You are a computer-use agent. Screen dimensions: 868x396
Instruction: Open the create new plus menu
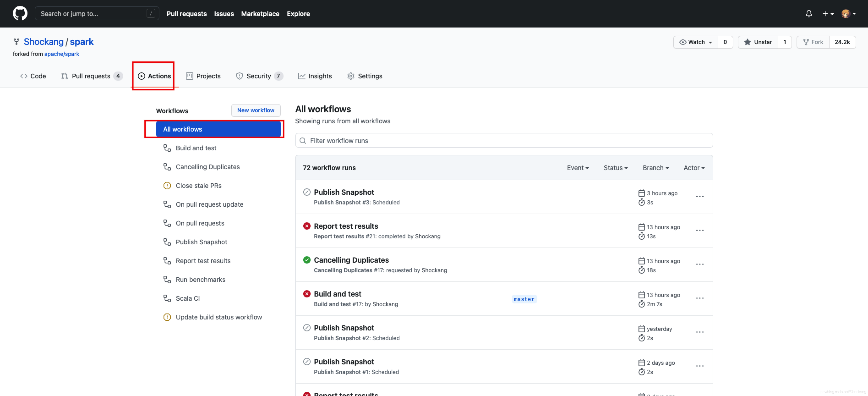828,14
